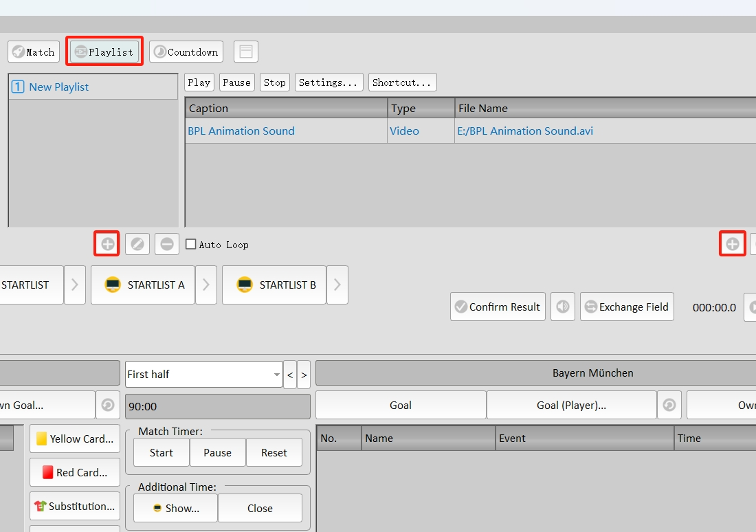Switch to the Match tab
Screen dimensions: 756x532
tap(34, 52)
